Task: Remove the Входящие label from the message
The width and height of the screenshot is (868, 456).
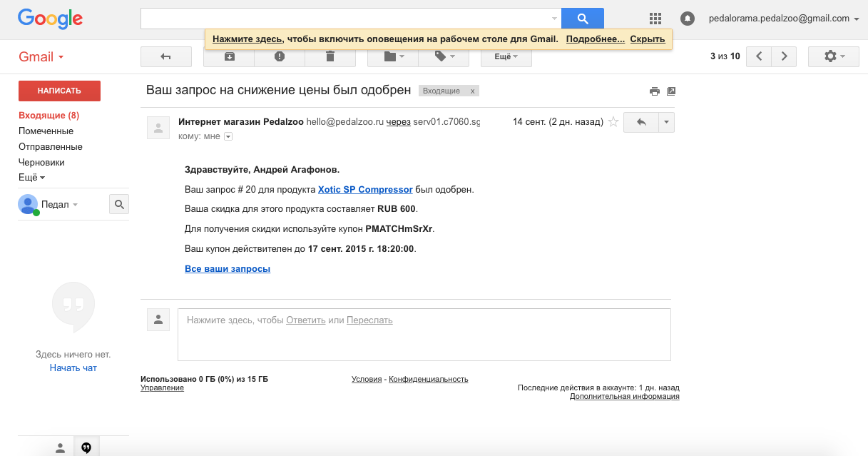Action: coord(472,91)
